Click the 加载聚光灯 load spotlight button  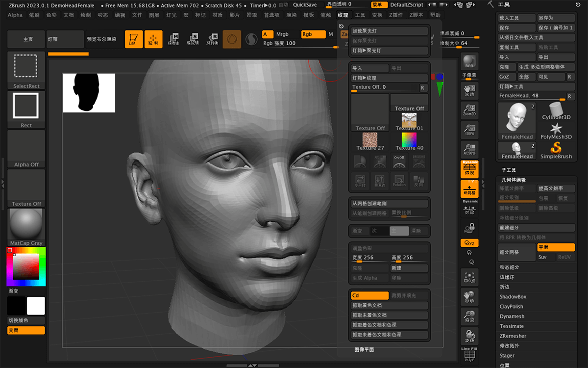[x=390, y=31]
